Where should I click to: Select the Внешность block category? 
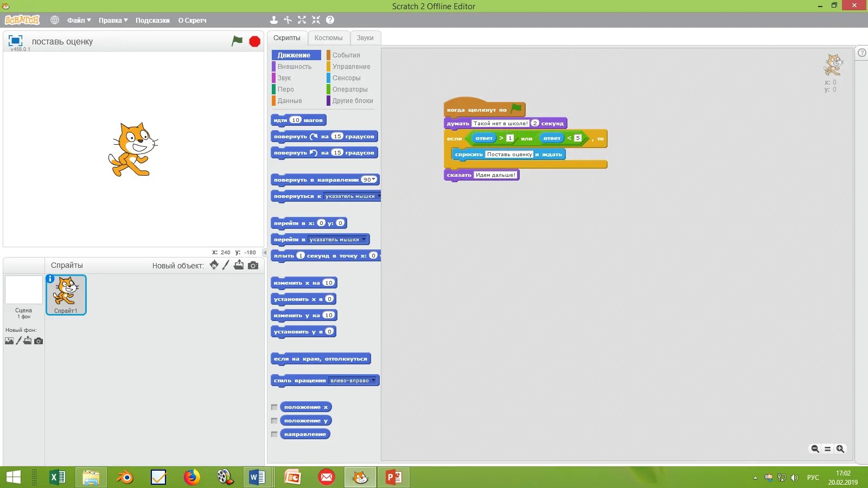coord(296,67)
